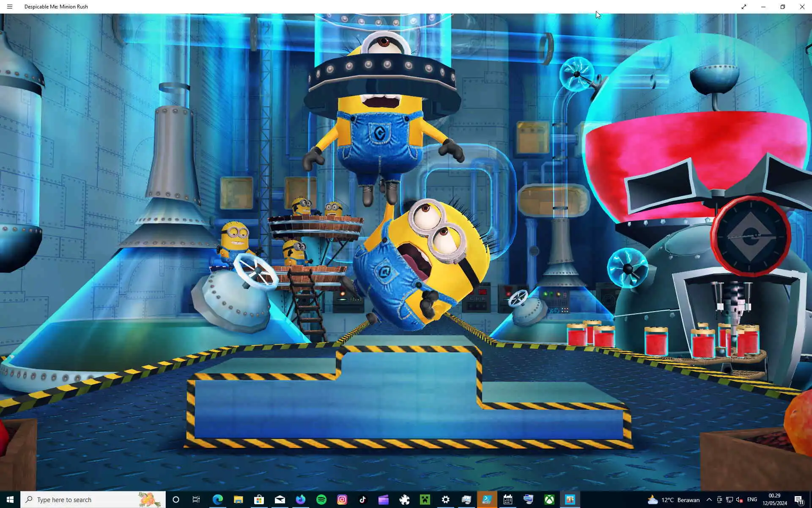The height and width of the screenshot is (508, 812).
Task: Open the hamburger menu in title bar
Action: click(x=10, y=7)
